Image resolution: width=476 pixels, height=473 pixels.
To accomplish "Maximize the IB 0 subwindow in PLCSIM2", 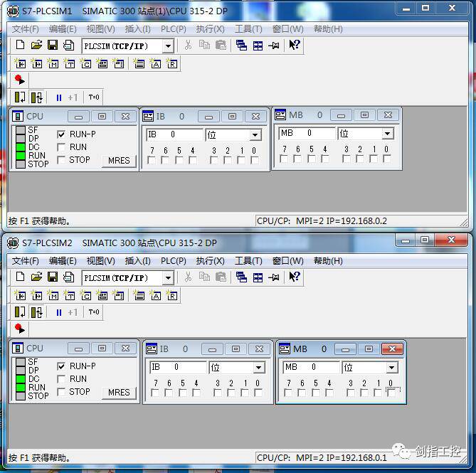I will 236,349.
